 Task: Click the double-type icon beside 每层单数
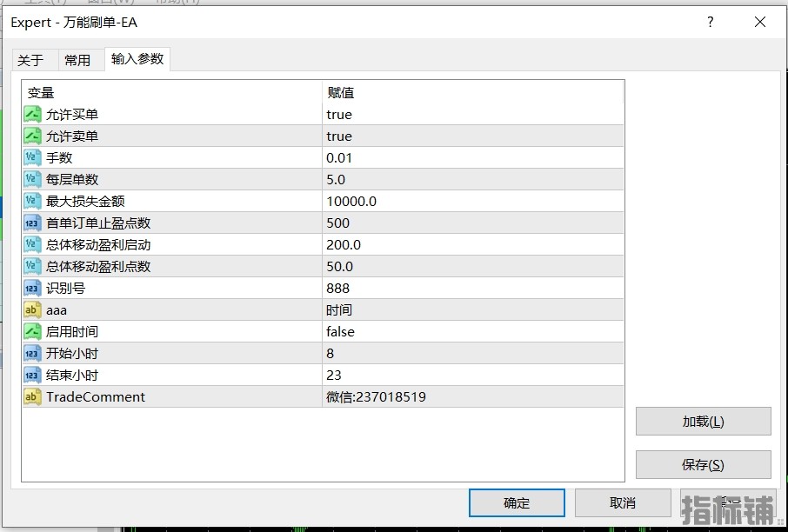point(32,179)
